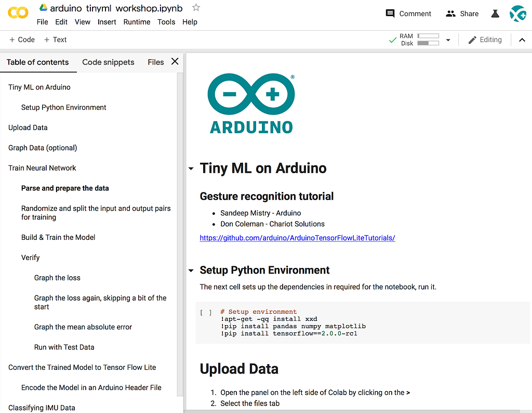Add a new Text cell
Viewport: 532px width, 413px height.
coord(55,40)
